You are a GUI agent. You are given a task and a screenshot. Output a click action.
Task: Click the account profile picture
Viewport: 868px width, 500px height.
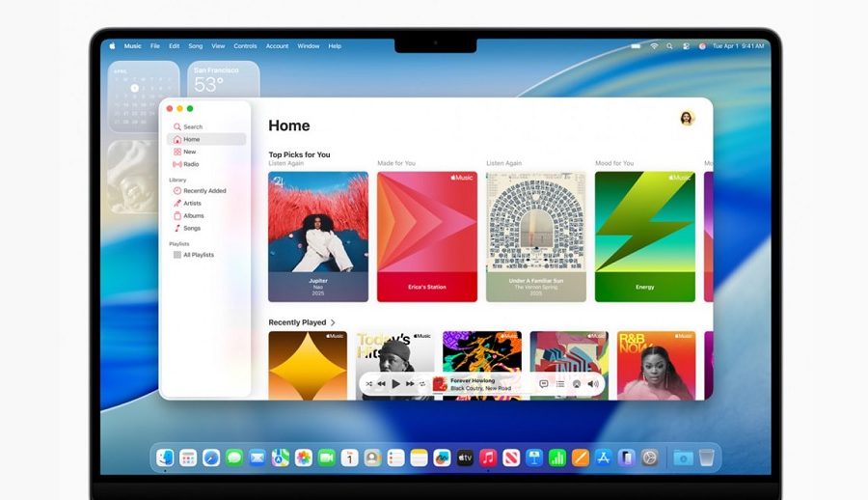687,118
